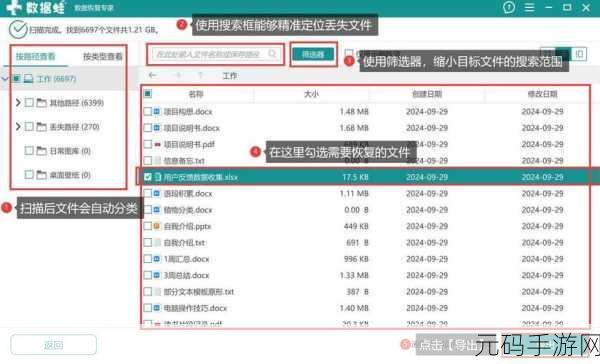Switch to the 按类型查看 tab
This screenshot has height=364, width=600.
pos(103,57)
